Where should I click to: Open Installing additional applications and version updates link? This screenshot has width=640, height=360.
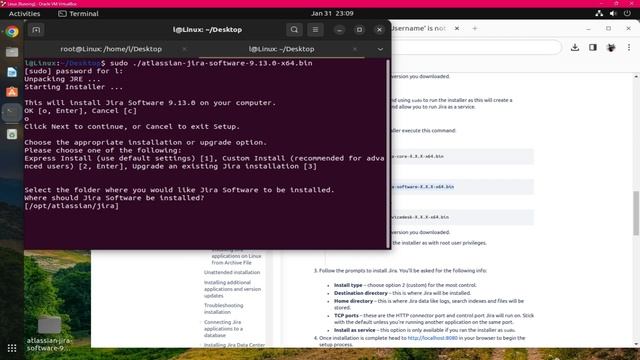point(232,289)
